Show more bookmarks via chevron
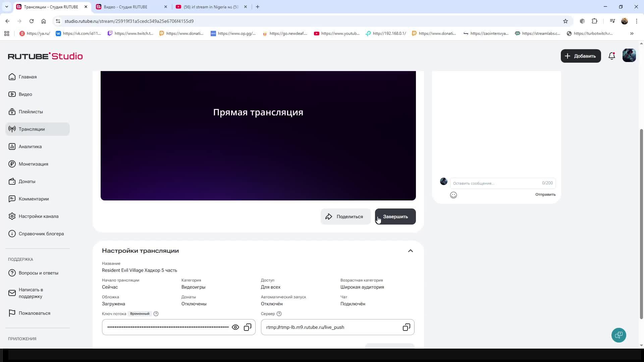644x362 pixels. click(632, 34)
